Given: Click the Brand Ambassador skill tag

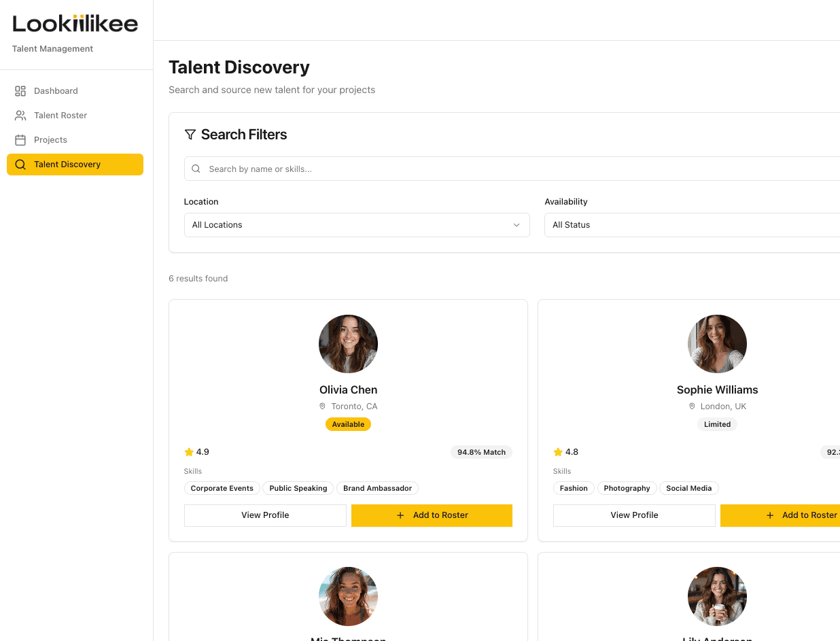Looking at the screenshot, I should pos(377,488).
